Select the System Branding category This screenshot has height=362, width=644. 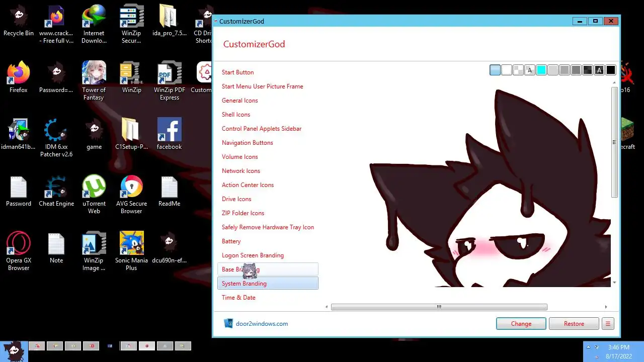pos(268,284)
